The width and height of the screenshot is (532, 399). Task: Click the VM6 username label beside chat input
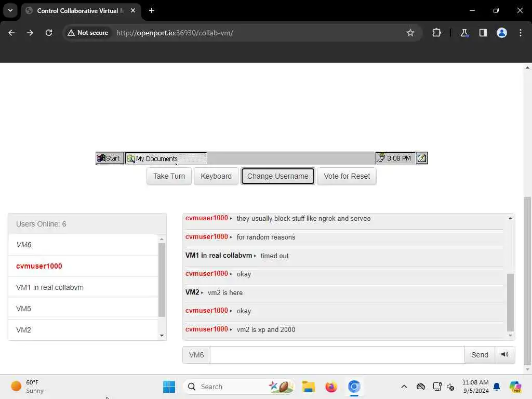[x=196, y=355]
